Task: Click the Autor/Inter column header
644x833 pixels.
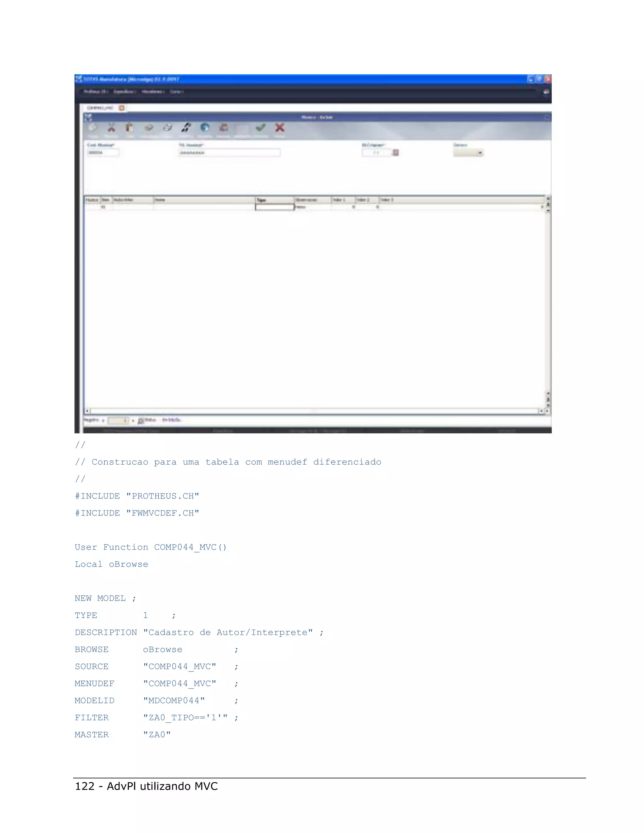Action: pyautogui.click(x=133, y=200)
